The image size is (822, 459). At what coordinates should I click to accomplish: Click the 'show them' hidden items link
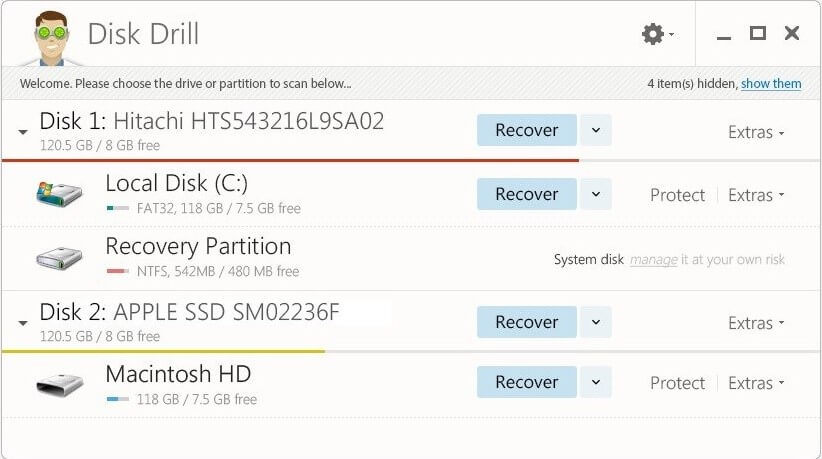tap(771, 83)
